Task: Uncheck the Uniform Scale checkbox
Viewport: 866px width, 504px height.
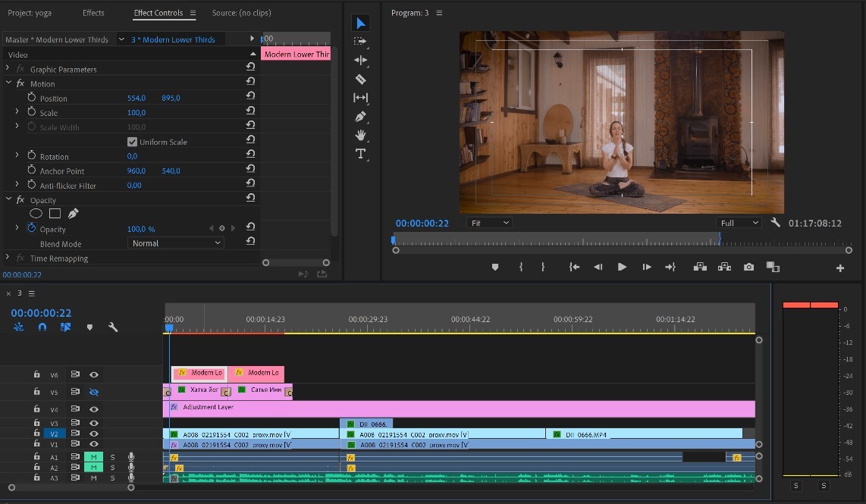Action: [133, 142]
